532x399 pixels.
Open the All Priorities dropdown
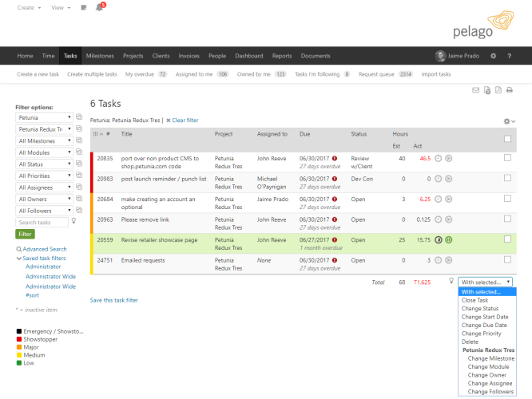tap(44, 176)
